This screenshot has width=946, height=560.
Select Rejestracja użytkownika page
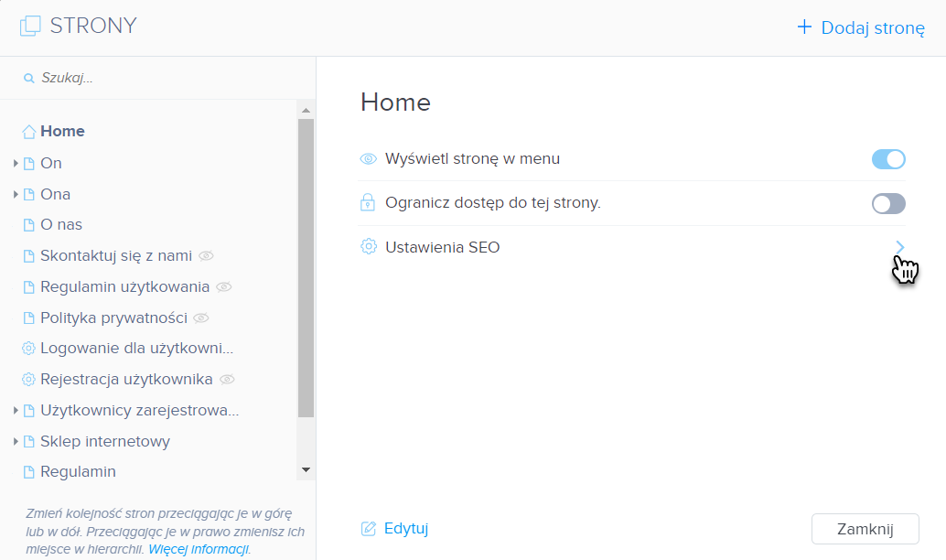click(126, 380)
